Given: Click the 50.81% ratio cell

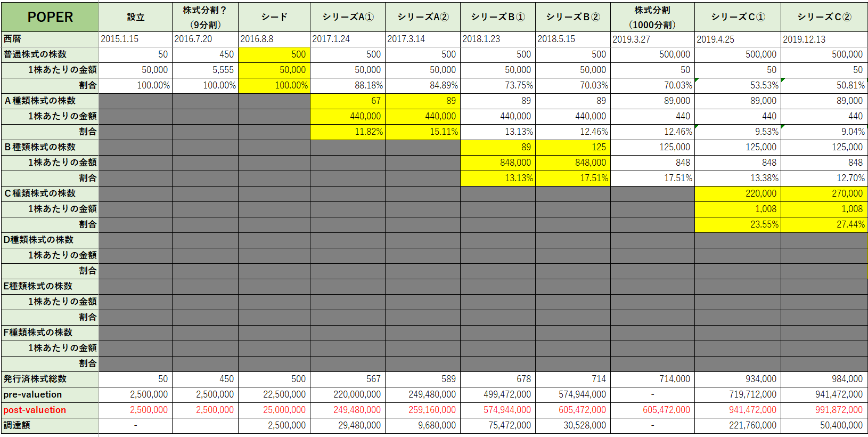Looking at the screenshot, I should tap(824, 85).
